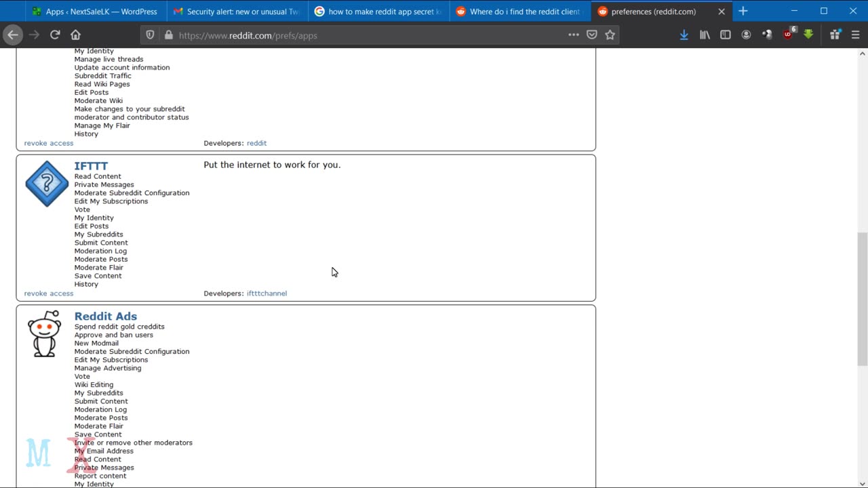Open the Reddit Ads app title
Viewport: 868px width, 488px height.
pyautogui.click(x=106, y=317)
